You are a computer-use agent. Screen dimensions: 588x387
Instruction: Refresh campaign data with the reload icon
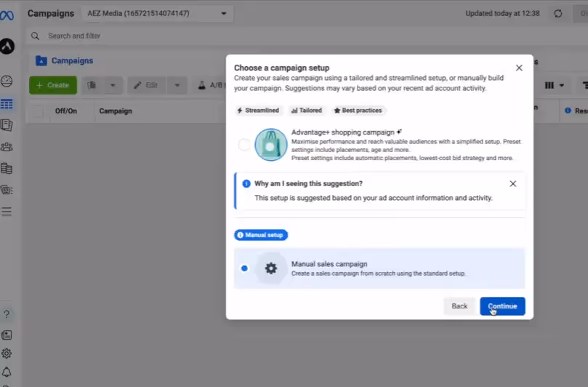point(558,14)
